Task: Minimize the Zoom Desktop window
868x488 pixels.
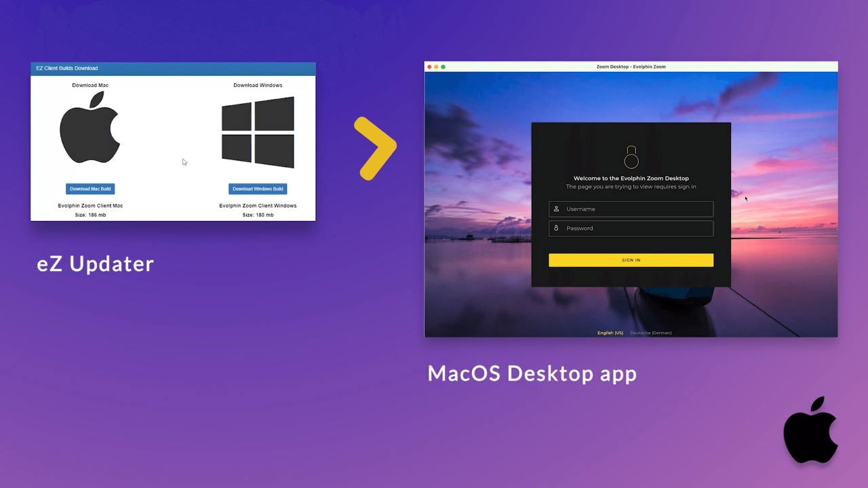Action: (436, 66)
